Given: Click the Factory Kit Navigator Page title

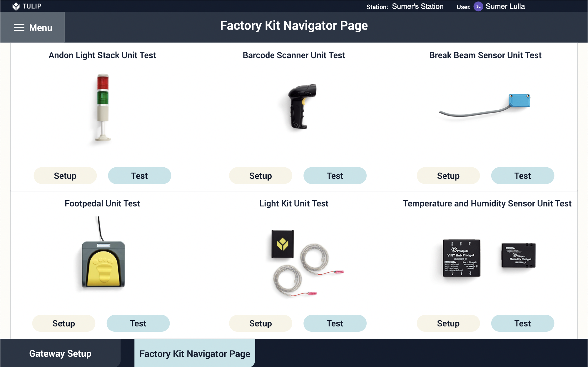Looking at the screenshot, I should click(x=294, y=26).
